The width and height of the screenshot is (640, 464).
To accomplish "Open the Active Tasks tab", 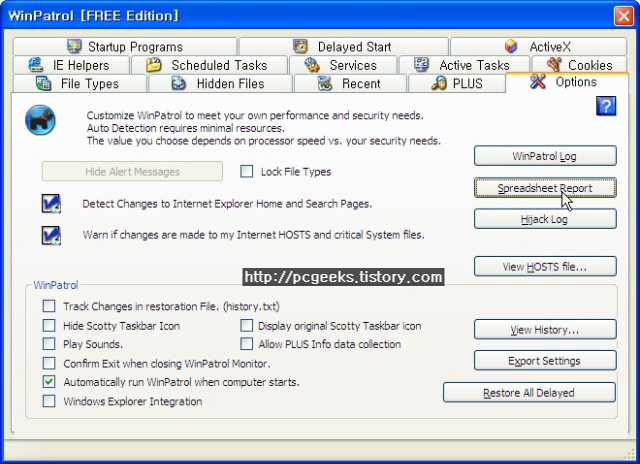I will (x=464, y=65).
